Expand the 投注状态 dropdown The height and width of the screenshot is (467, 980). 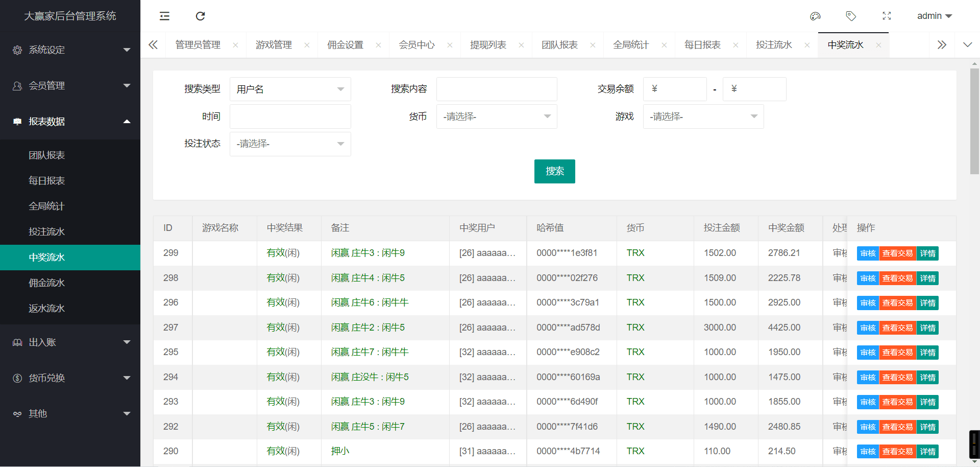click(290, 144)
